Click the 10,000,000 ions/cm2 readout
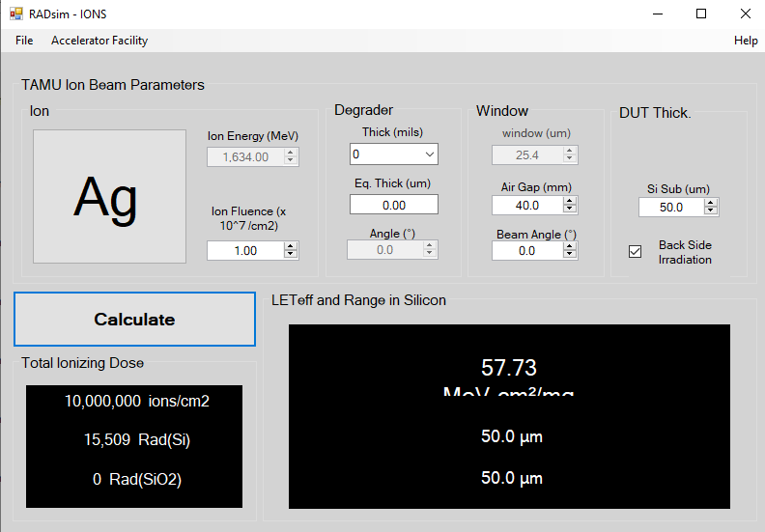The image size is (765, 532). [x=137, y=401]
